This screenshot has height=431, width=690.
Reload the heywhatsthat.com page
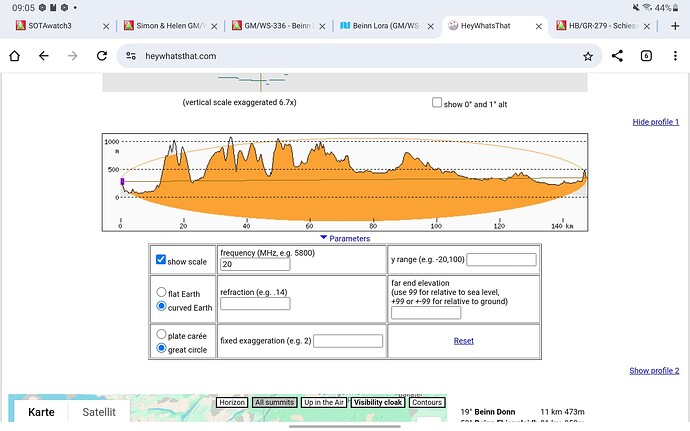tap(102, 56)
